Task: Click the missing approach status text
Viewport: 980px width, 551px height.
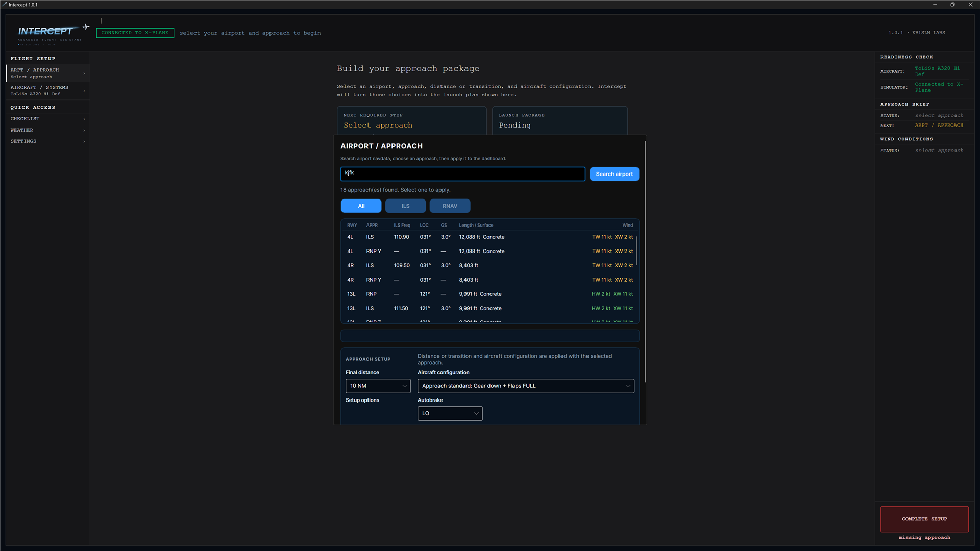Action: tap(924, 537)
